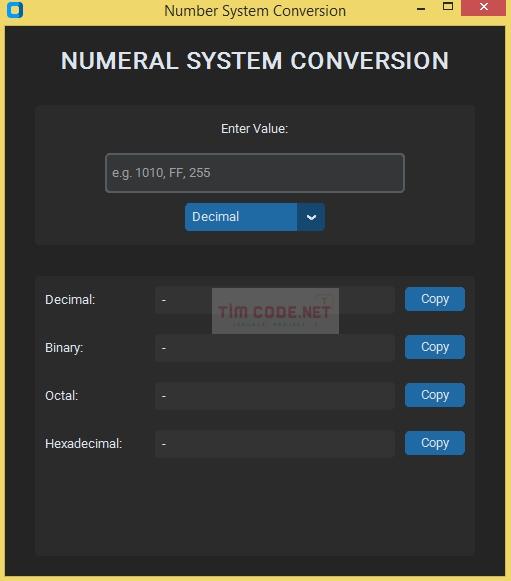Copy the Hexadecimal result
Screen dimensions: 511x581
click(435, 443)
